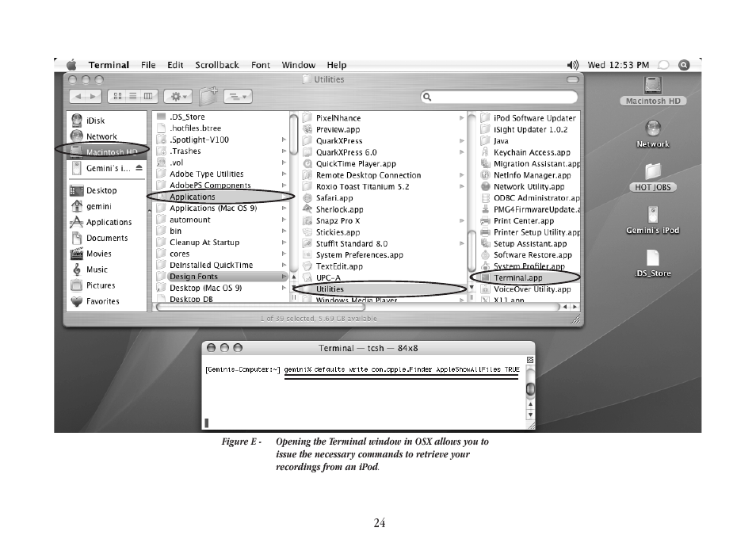Image resolution: width=756 pixels, height=543 pixels.
Task: Click the Terminal window scrollbar thumb
Action: [x=530, y=388]
